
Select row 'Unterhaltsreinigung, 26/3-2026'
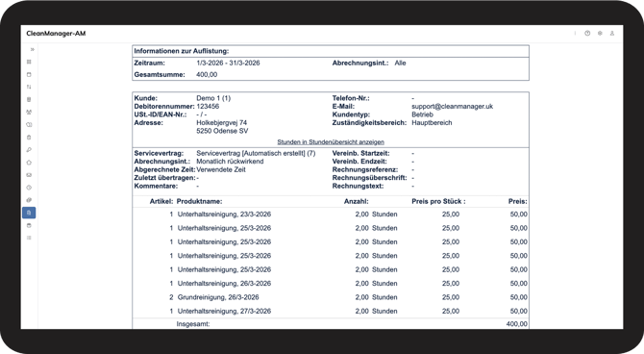(x=331, y=283)
